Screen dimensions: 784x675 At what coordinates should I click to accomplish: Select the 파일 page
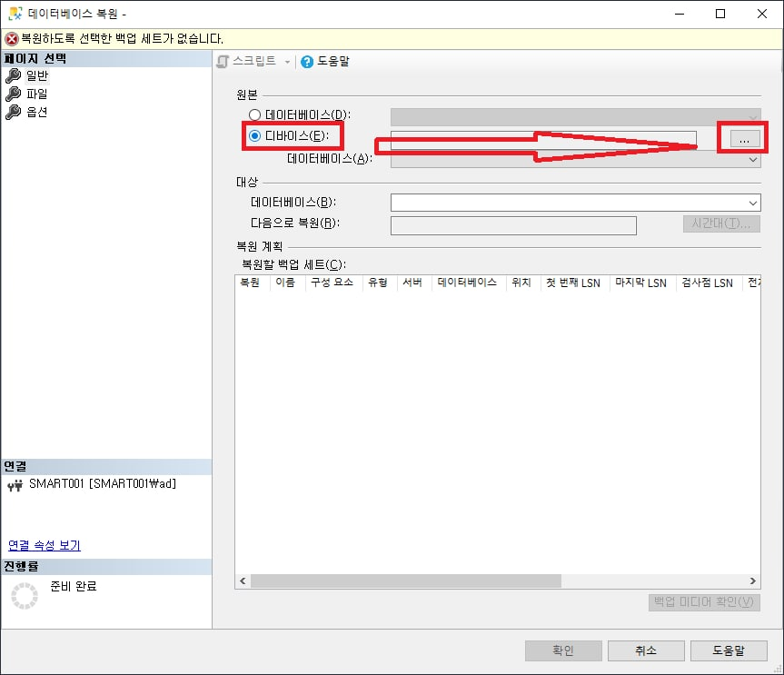click(37, 94)
